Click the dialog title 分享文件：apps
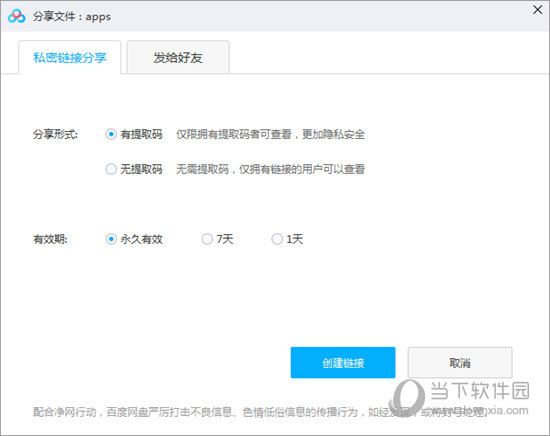This screenshot has height=436, width=550. coord(72,16)
